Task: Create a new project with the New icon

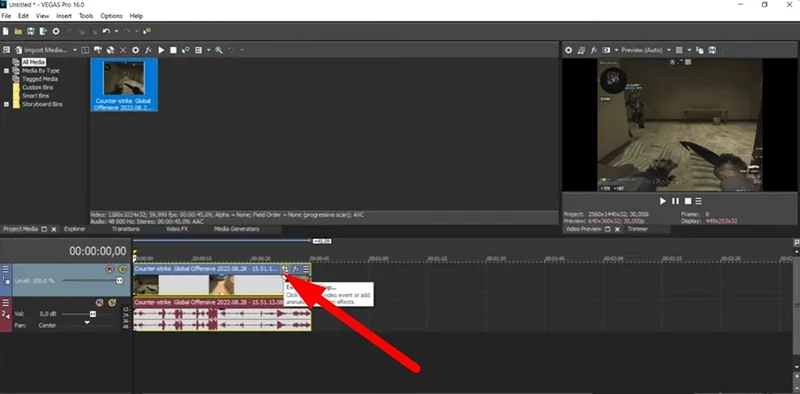Action: coord(6,32)
